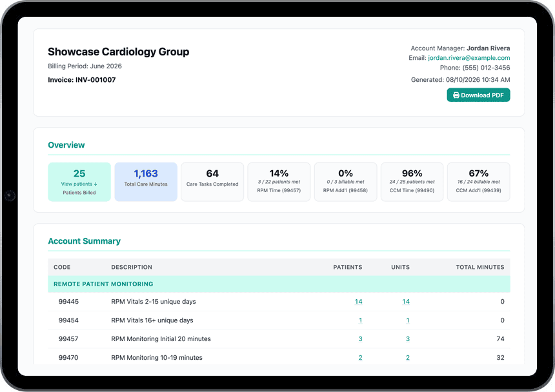Click 'Billing Period: June 2026' text
555x392 pixels.
point(85,66)
